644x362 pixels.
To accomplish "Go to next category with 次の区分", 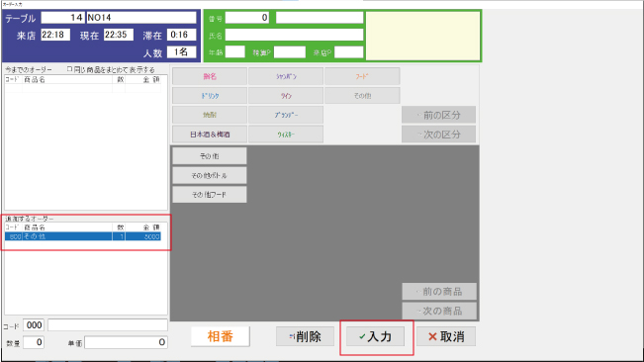I will pyautogui.click(x=438, y=135).
